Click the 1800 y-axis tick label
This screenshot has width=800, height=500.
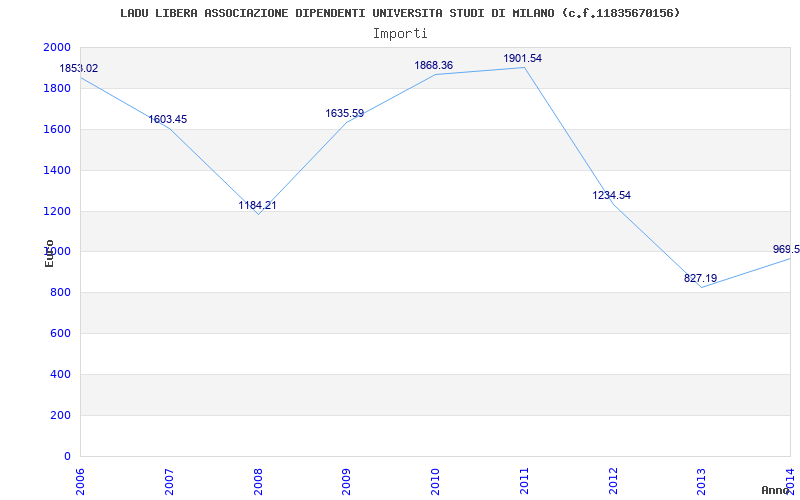pos(57,88)
